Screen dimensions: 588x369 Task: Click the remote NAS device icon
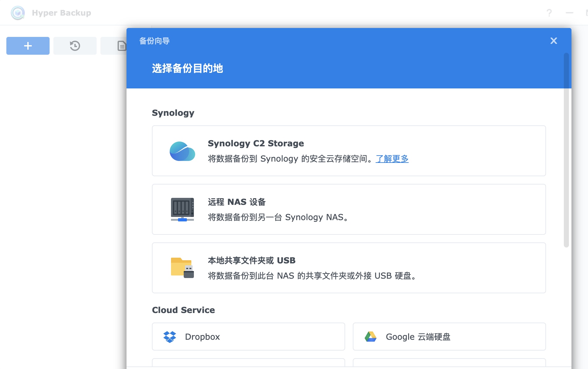[182, 209]
